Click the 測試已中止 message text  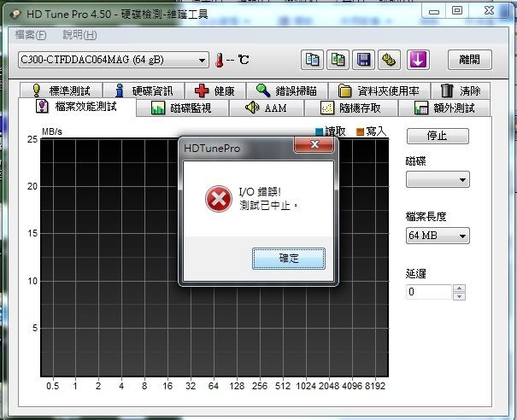pos(268,206)
